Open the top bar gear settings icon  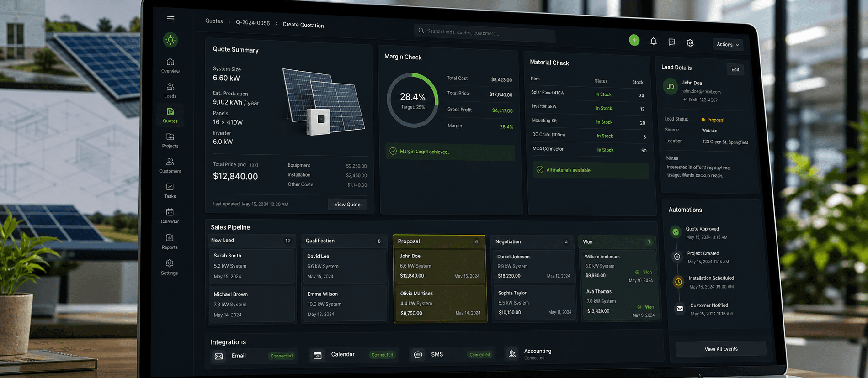[x=690, y=43]
